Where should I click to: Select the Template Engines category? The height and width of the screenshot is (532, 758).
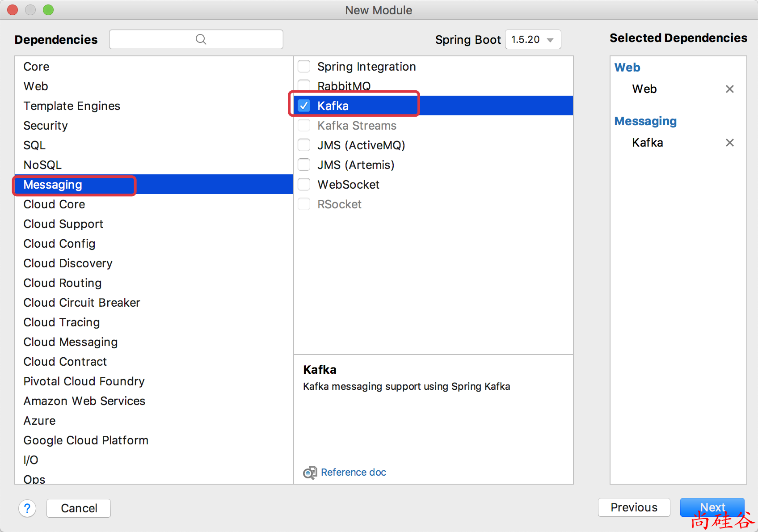pos(154,106)
